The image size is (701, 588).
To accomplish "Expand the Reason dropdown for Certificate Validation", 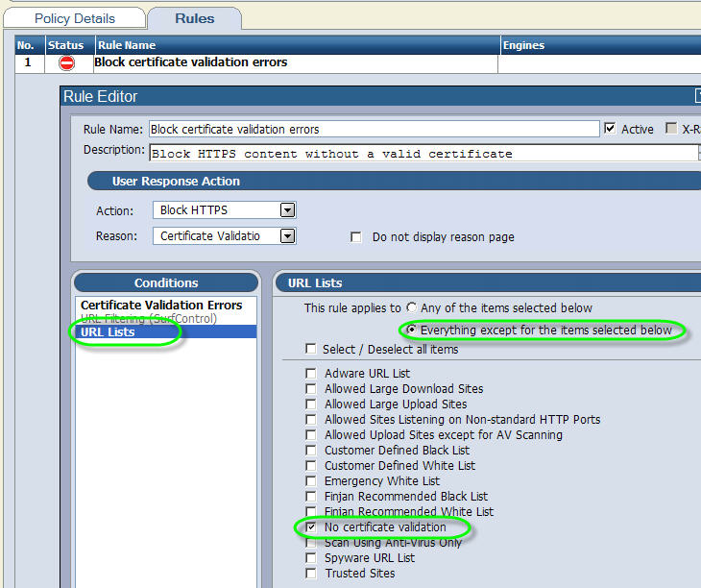I will 286,235.
